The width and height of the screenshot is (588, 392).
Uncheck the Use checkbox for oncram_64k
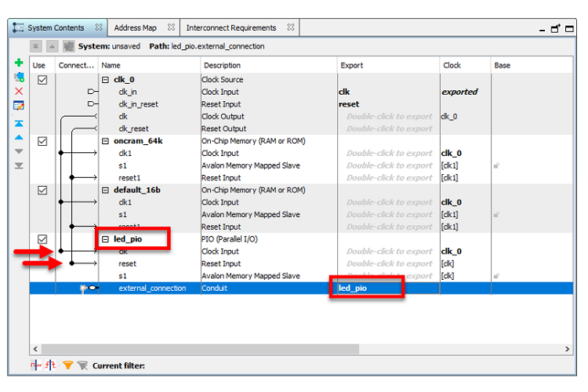coord(42,141)
